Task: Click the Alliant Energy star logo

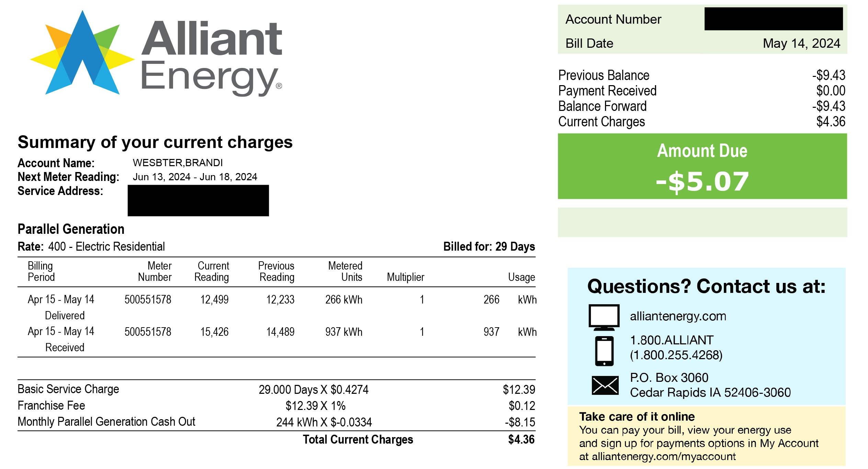Action: click(82, 53)
